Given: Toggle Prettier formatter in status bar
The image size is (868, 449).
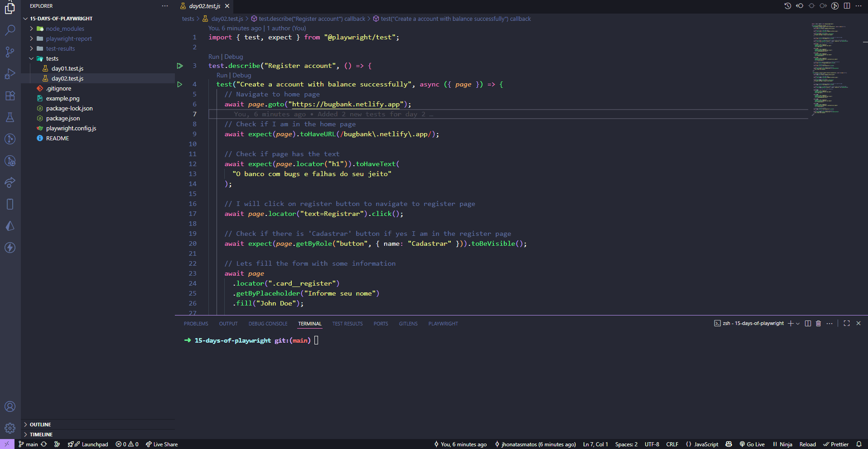Looking at the screenshot, I should pos(836,444).
